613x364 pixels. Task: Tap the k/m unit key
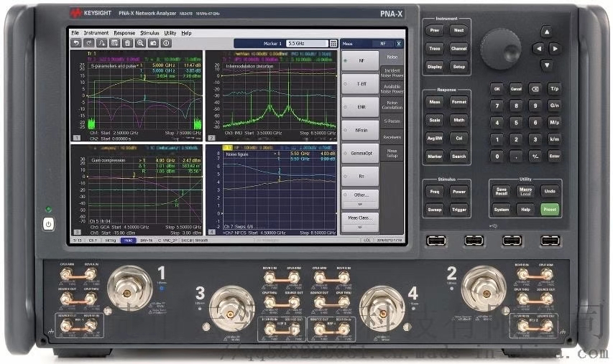coord(554,139)
